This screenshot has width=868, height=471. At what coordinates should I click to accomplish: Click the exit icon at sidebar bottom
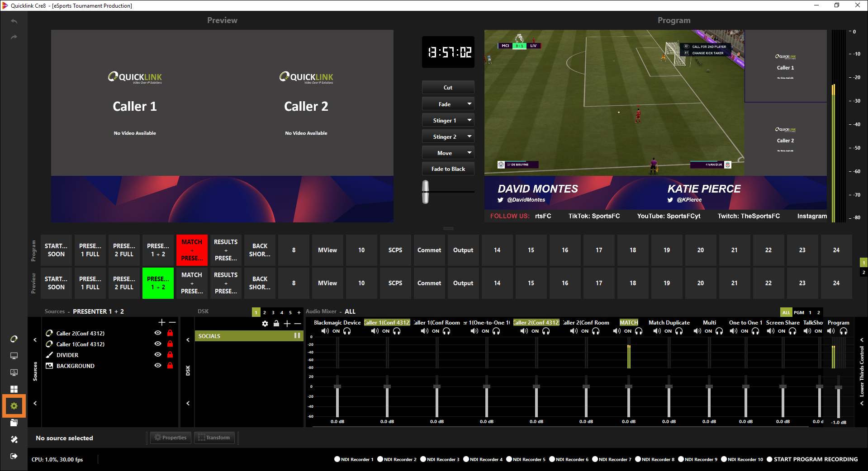pyautogui.click(x=14, y=456)
